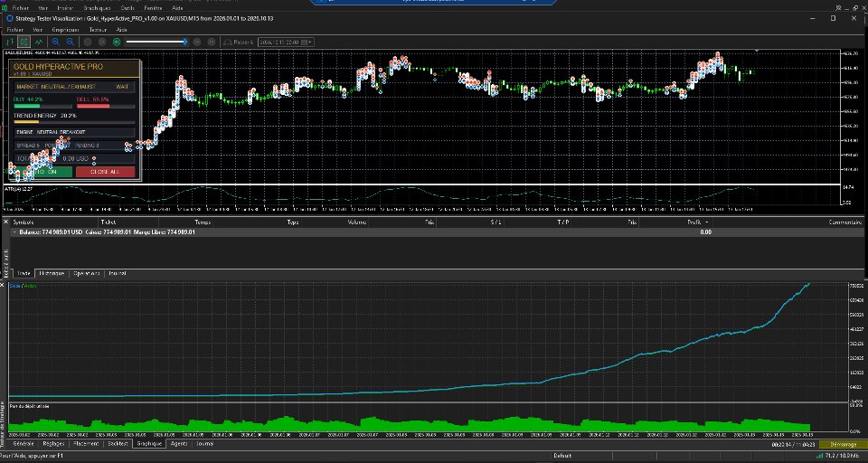
Task: Click the pause visualization button
Action: click(x=102, y=43)
